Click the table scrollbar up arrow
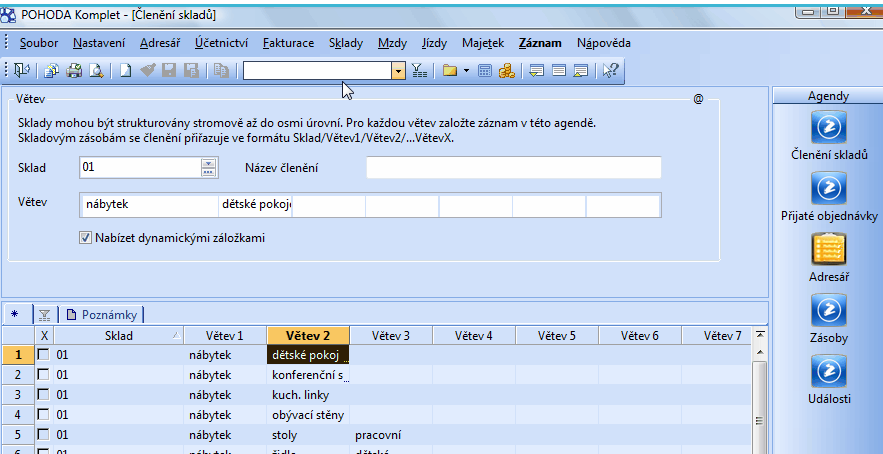Image resolution: width=883 pixels, height=454 pixels. [760, 353]
